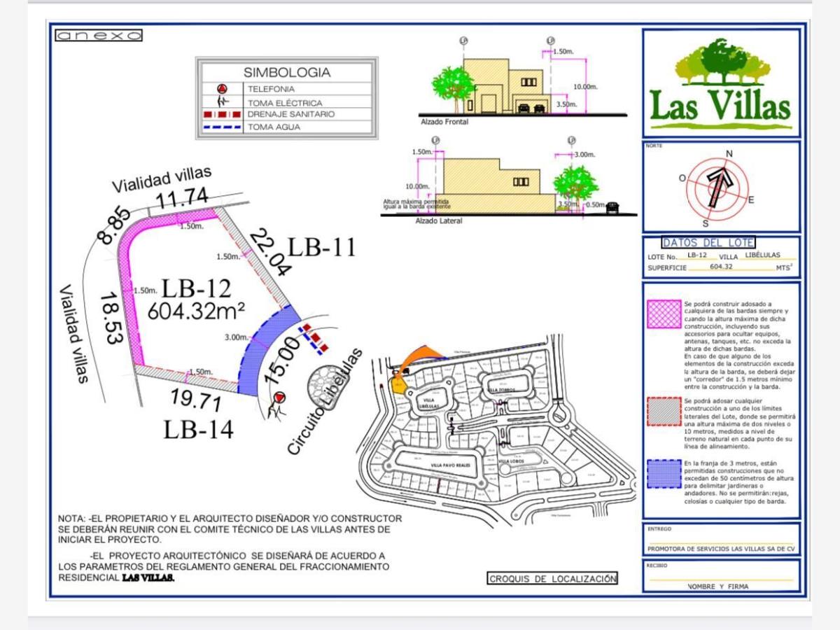Click VILLA LOBOS on the location map
Viewport: 840px width, 630px height.
click(x=512, y=461)
